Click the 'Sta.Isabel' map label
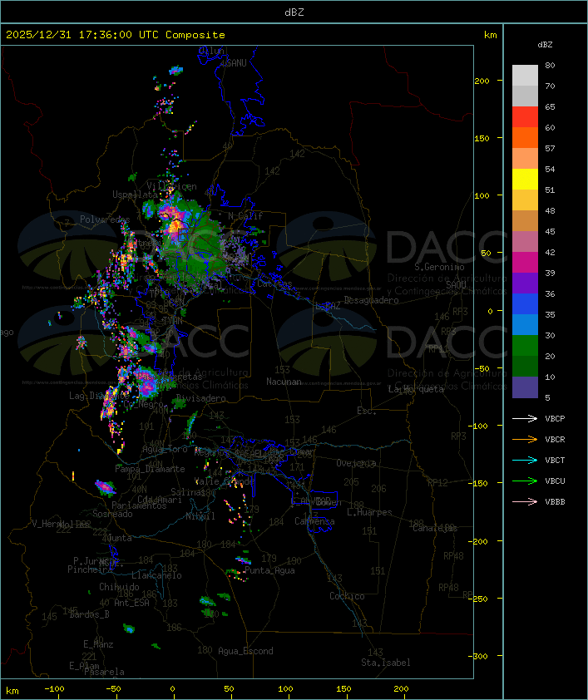The height and width of the screenshot is (700, 588). click(385, 663)
